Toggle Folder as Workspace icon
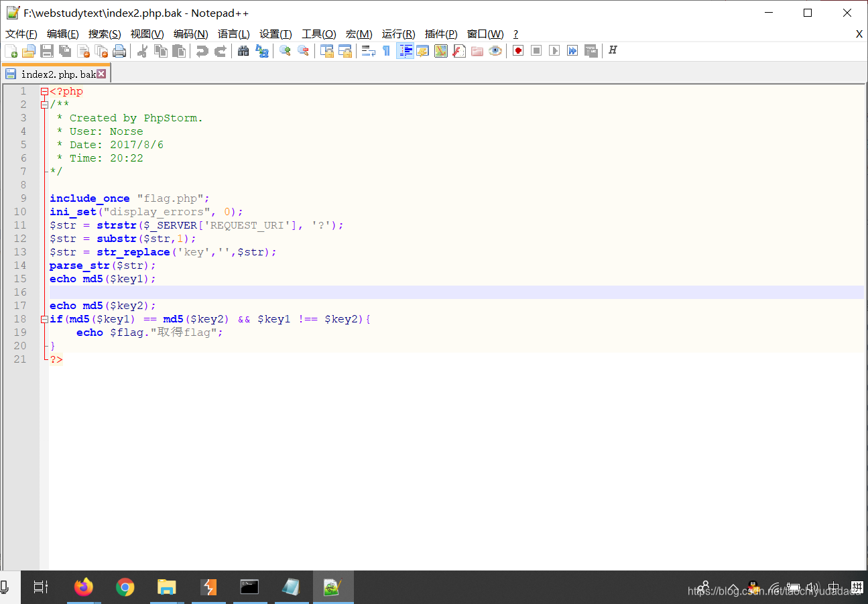This screenshot has width=868, height=604. [477, 51]
